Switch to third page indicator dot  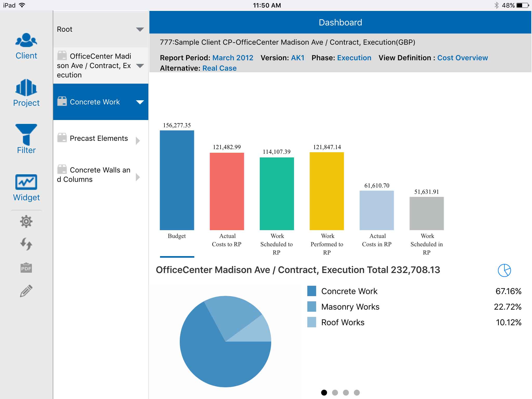pyautogui.click(x=346, y=393)
